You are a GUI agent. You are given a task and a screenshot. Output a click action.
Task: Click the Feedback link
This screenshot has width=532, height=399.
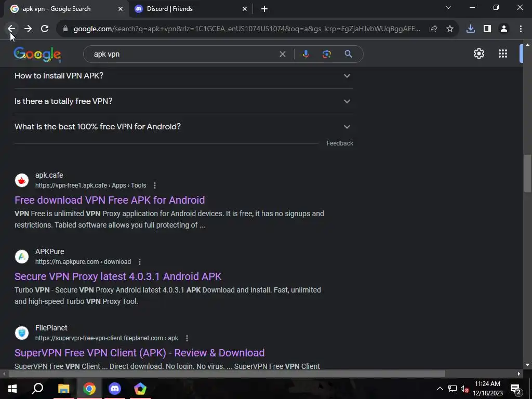(340, 143)
